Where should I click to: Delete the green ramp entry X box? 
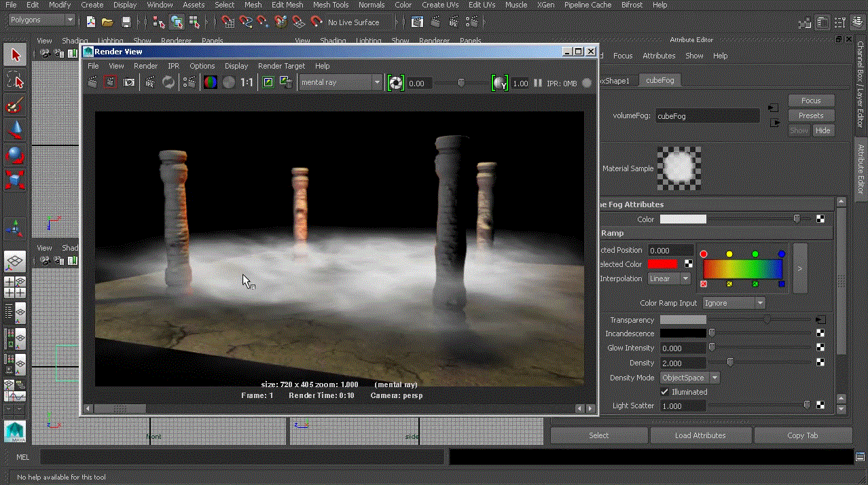(755, 284)
